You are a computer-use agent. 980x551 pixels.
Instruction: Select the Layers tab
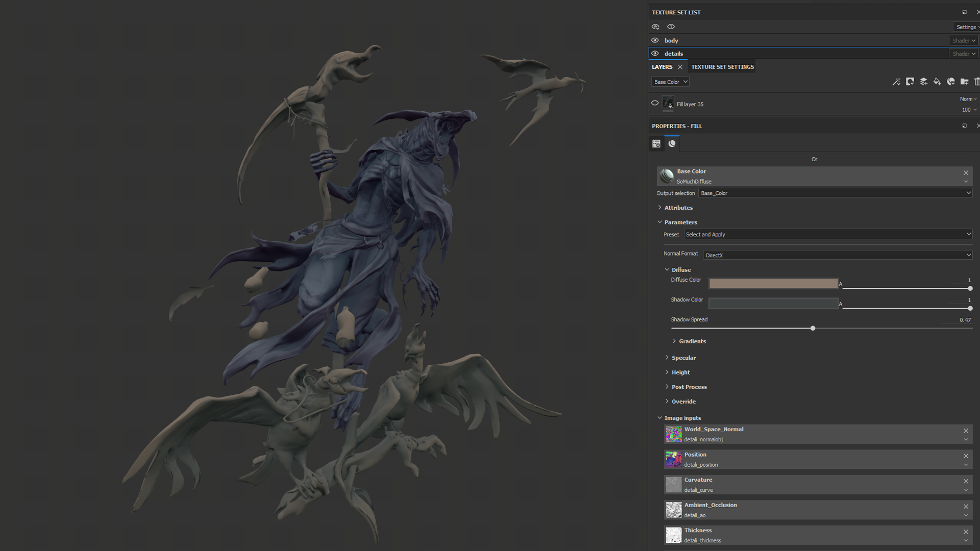click(662, 67)
